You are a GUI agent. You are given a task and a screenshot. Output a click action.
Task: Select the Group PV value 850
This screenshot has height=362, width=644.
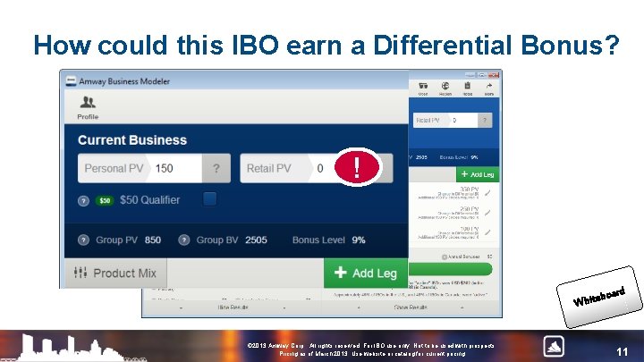point(153,240)
